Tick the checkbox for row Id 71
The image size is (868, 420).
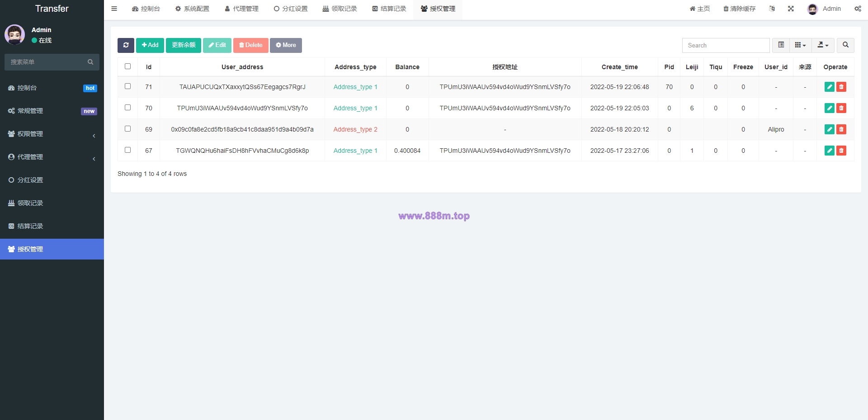pyautogui.click(x=127, y=86)
